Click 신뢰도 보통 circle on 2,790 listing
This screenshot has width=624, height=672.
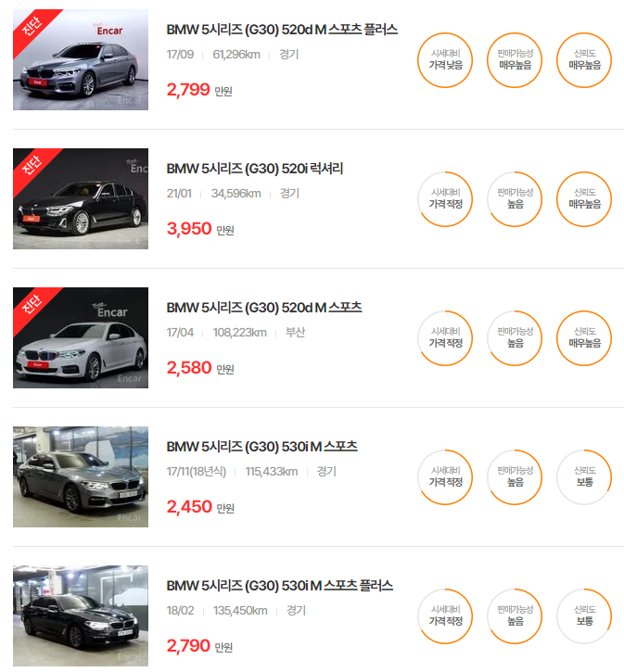[x=584, y=616]
